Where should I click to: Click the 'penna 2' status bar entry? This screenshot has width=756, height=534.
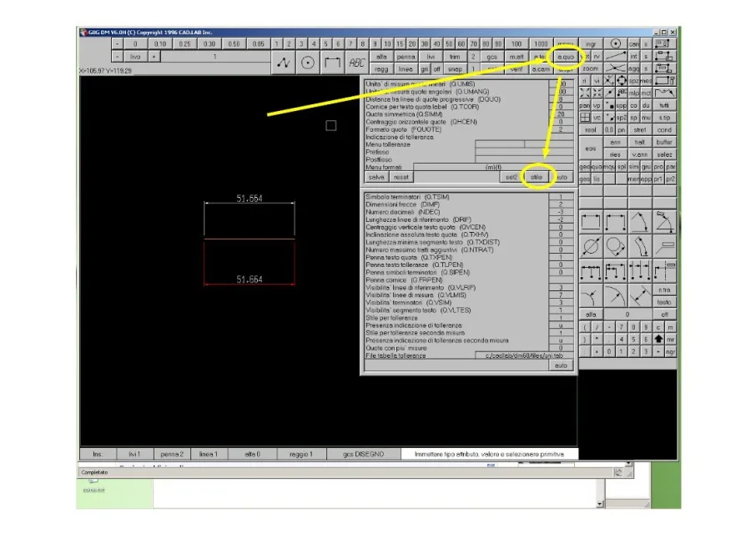pyautogui.click(x=172, y=454)
